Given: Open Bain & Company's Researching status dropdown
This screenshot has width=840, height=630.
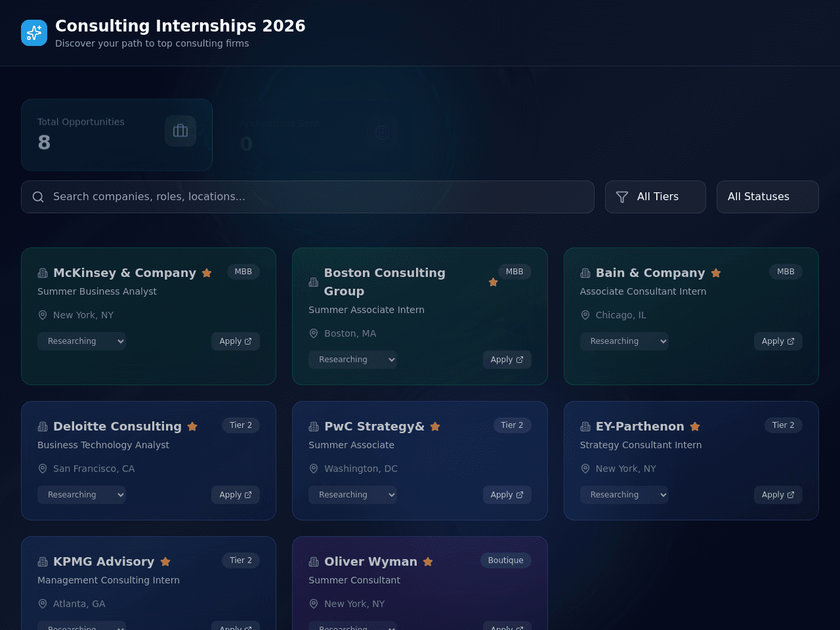Looking at the screenshot, I should [x=624, y=341].
